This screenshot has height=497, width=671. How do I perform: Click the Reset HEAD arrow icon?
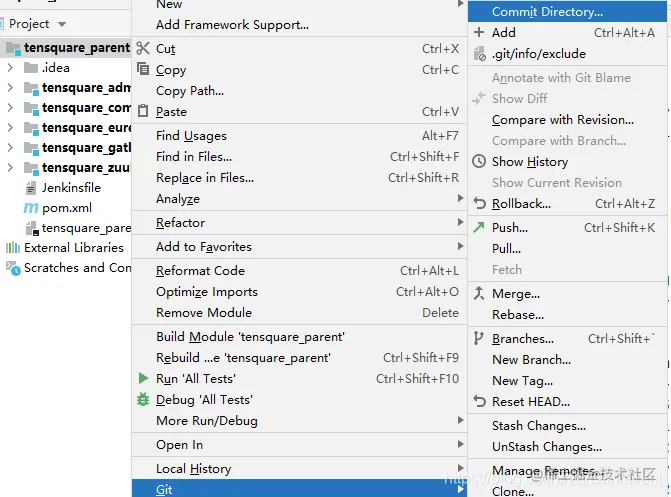pyautogui.click(x=479, y=401)
